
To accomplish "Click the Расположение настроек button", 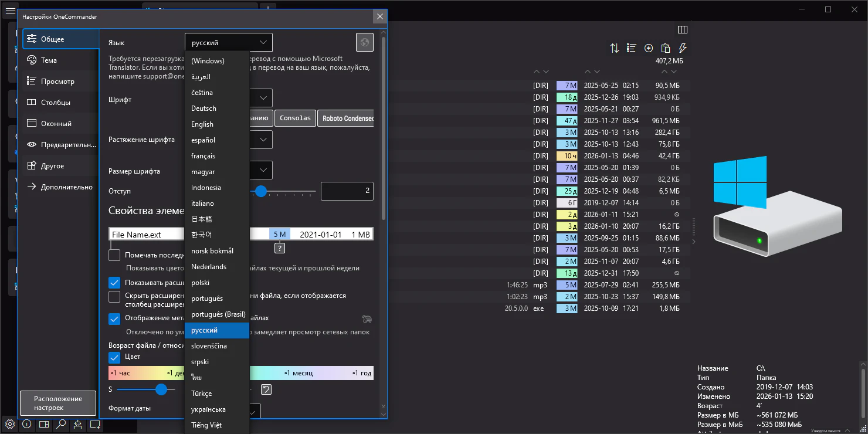I will tap(58, 403).
